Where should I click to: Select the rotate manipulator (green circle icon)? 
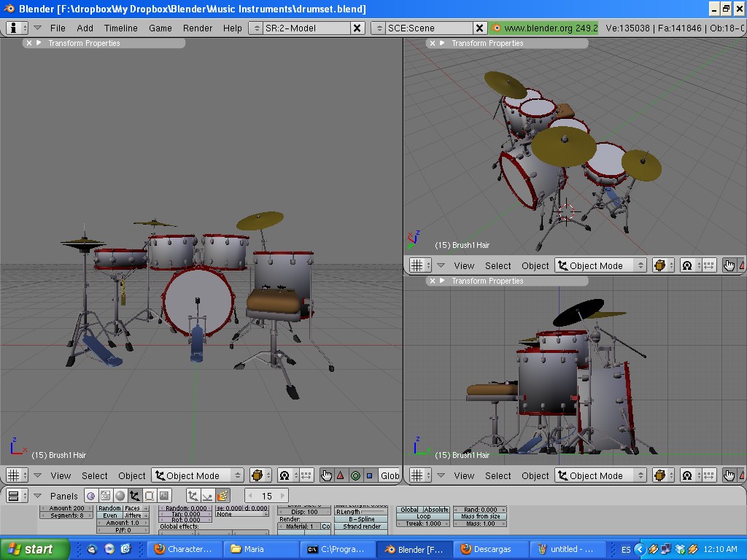(x=355, y=475)
